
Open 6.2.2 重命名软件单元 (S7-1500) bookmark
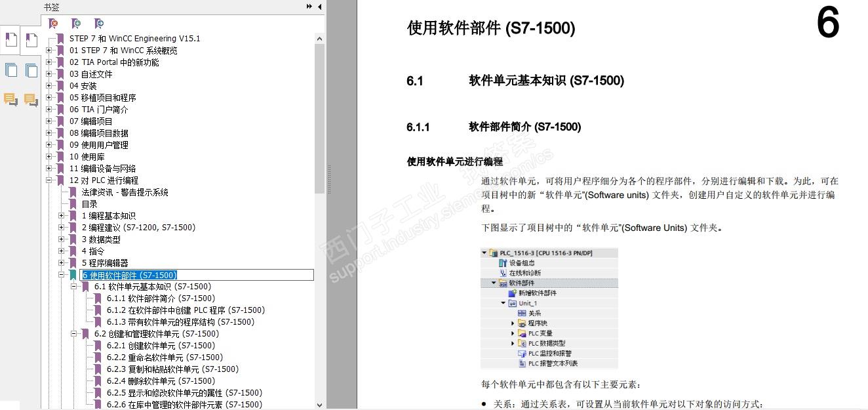point(165,358)
